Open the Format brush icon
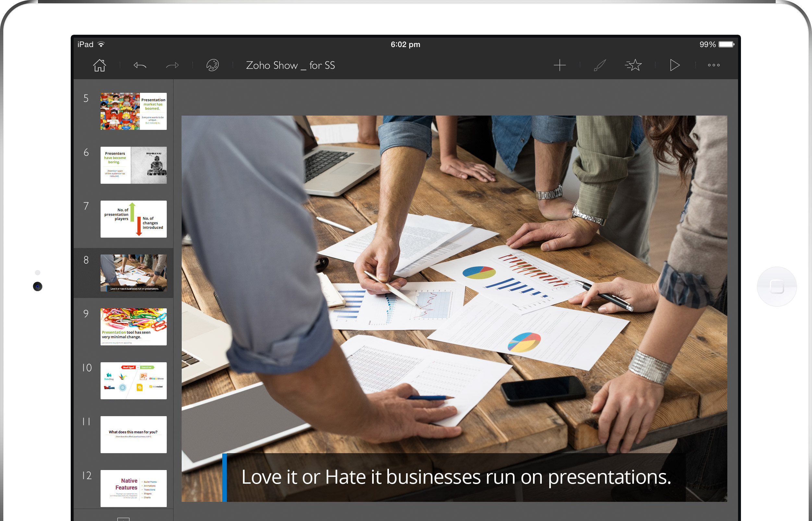This screenshot has width=812, height=521. (x=600, y=65)
